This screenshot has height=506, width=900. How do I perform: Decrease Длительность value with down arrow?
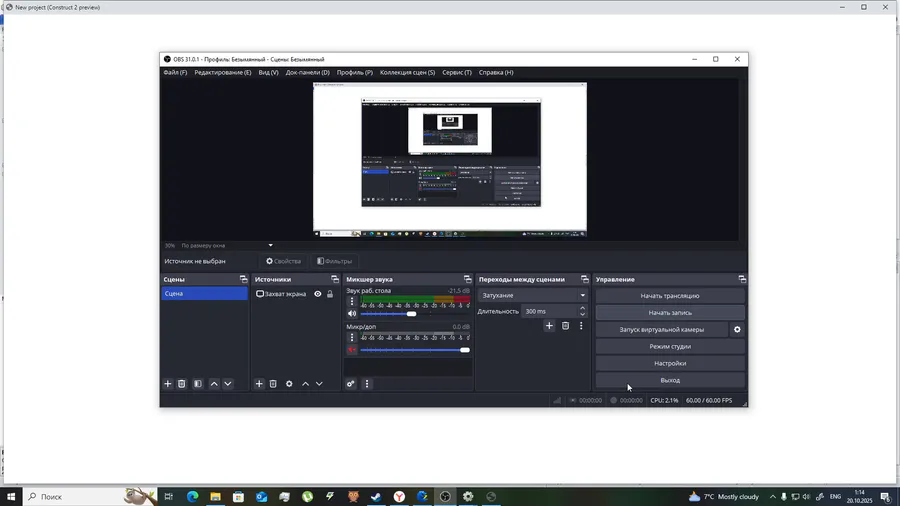[583, 314]
